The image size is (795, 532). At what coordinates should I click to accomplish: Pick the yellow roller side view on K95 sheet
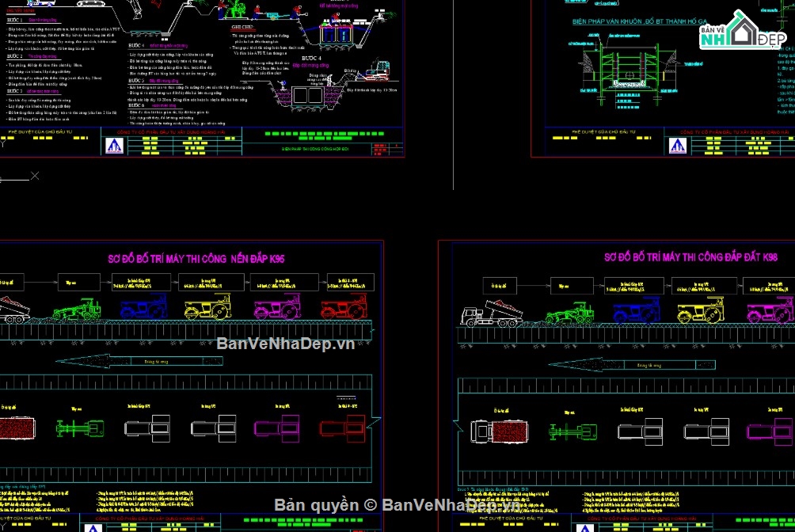click(x=208, y=307)
